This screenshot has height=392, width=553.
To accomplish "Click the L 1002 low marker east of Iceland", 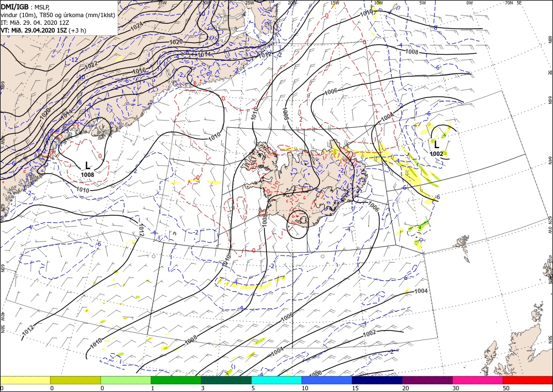I will coord(437,148).
